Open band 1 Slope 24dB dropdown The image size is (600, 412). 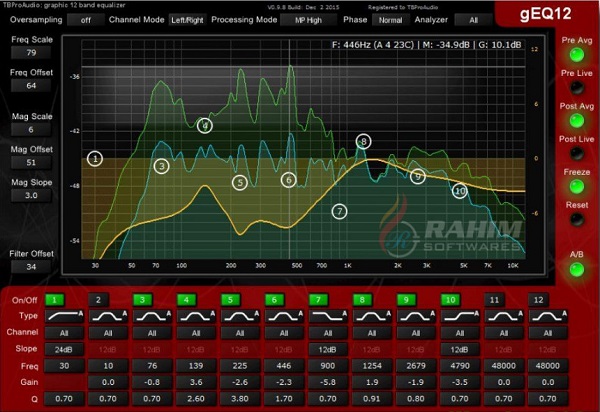[x=64, y=349]
